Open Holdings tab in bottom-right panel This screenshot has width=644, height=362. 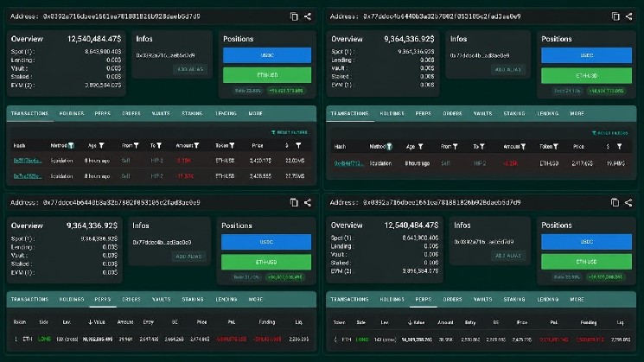click(392, 299)
